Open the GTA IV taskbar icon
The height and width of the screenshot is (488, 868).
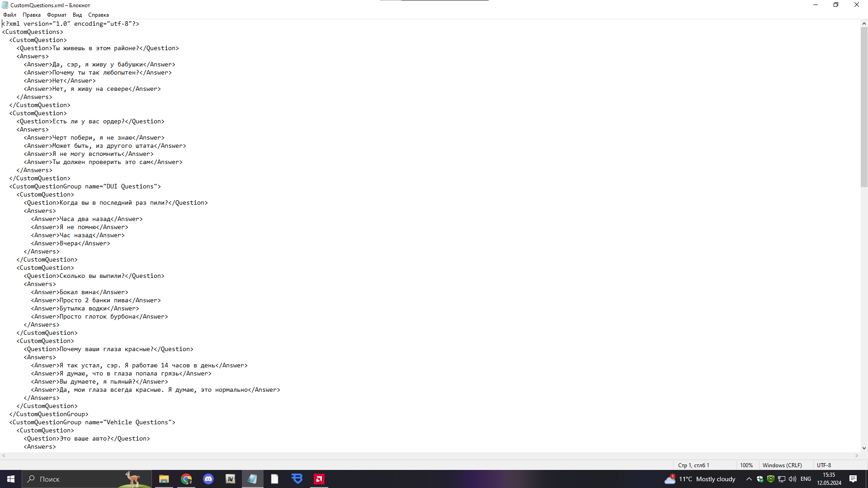231,479
